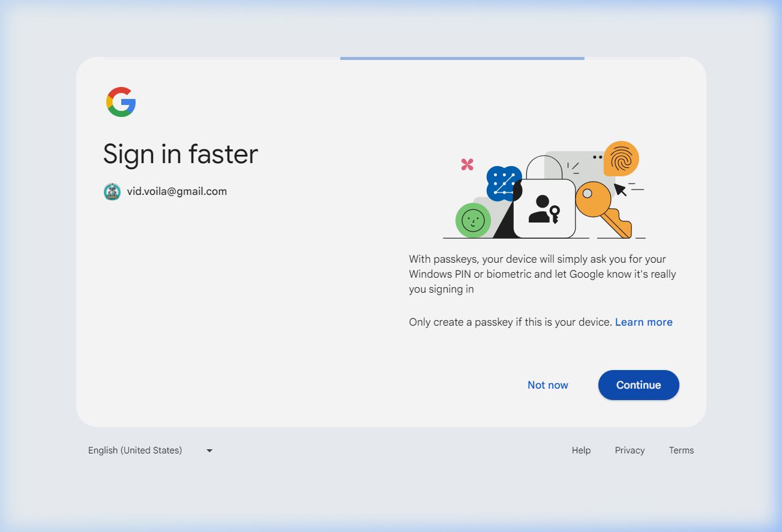Image resolution: width=782 pixels, height=532 pixels.
Task: Click the account avatar next to the email
Action: [112, 192]
